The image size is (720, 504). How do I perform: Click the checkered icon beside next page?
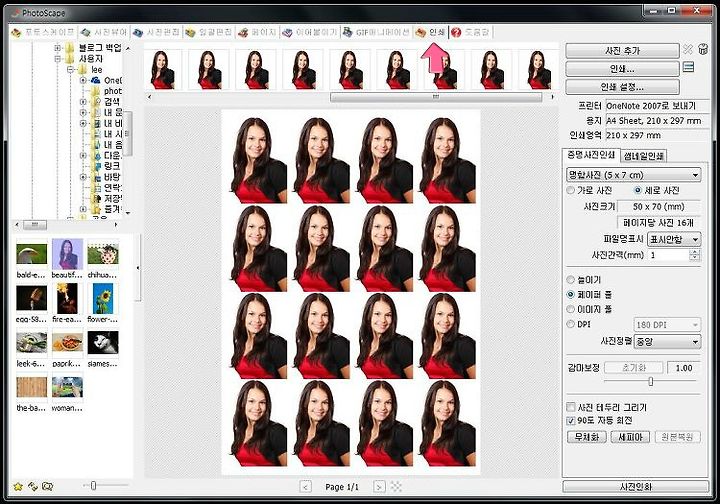396,487
